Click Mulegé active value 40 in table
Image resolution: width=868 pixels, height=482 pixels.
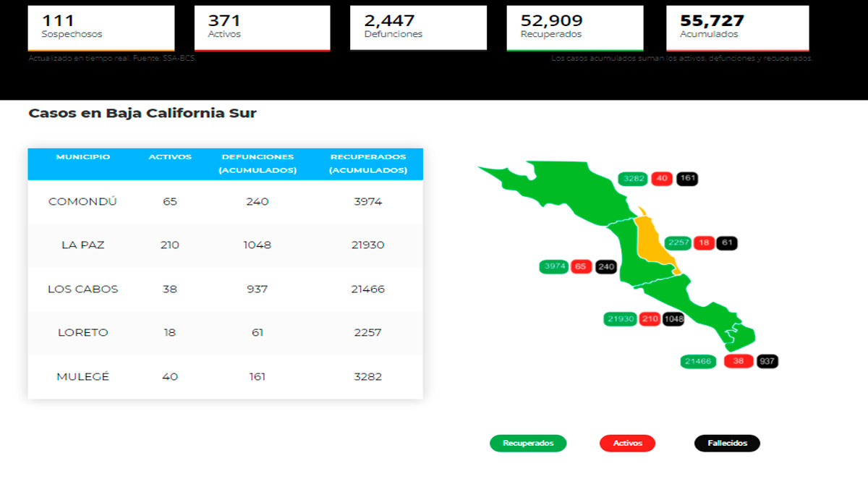(170, 376)
